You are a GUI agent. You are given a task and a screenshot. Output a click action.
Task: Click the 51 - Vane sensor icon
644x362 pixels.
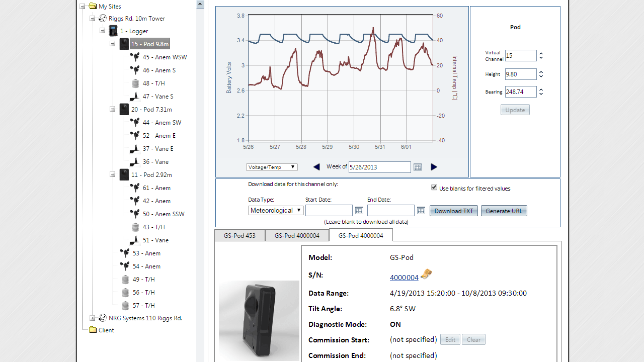point(135,240)
